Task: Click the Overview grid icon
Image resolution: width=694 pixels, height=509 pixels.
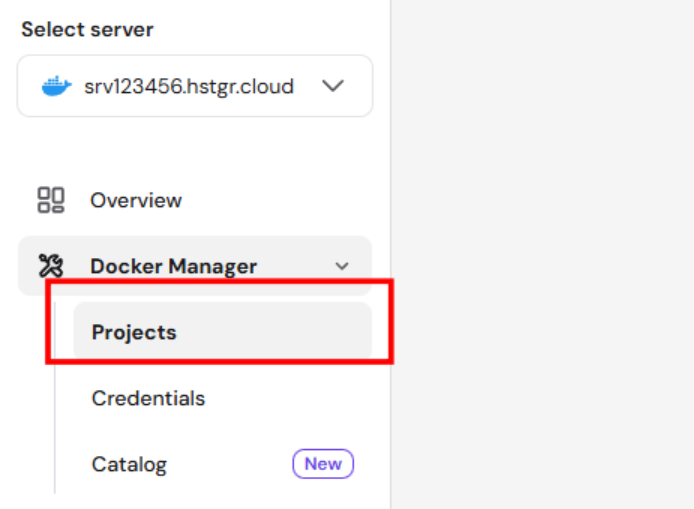Action: tap(50, 200)
